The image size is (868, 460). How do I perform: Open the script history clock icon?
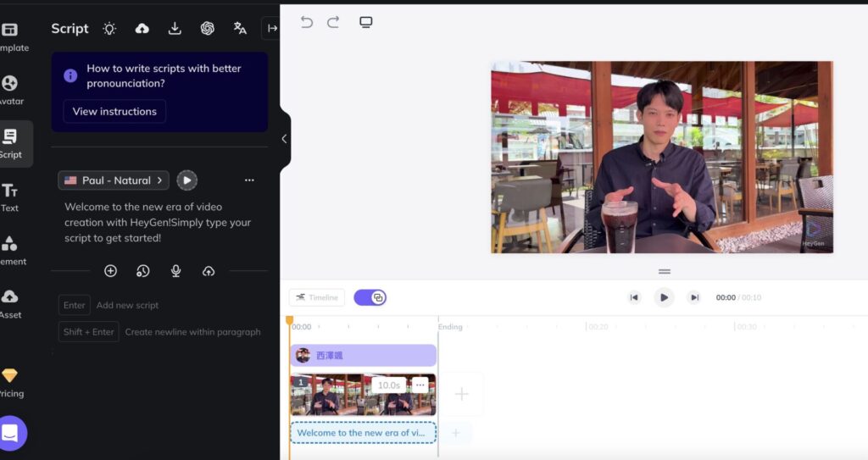pyautogui.click(x=142, y=271)
